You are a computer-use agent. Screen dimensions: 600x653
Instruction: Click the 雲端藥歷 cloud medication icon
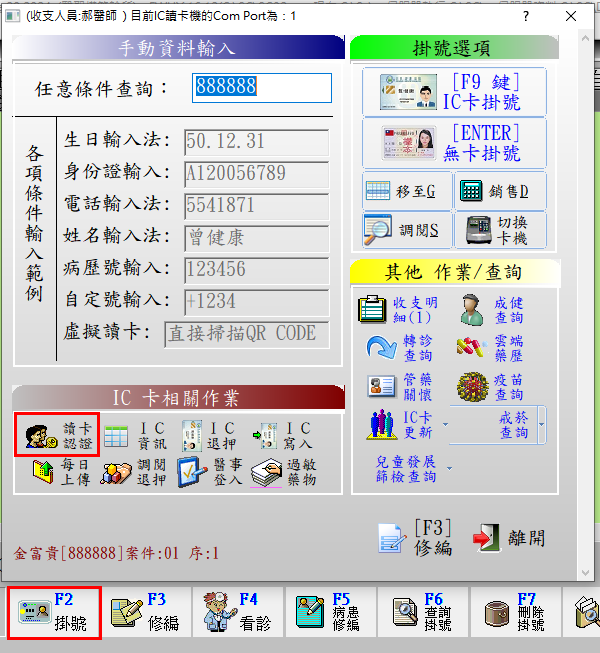(x=496, y=347)
